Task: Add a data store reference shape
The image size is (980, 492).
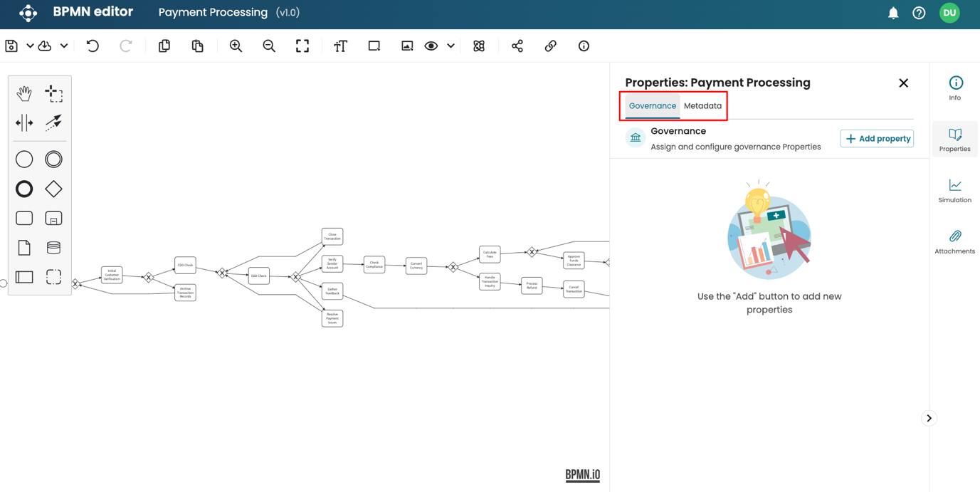Action: point(53,248)
